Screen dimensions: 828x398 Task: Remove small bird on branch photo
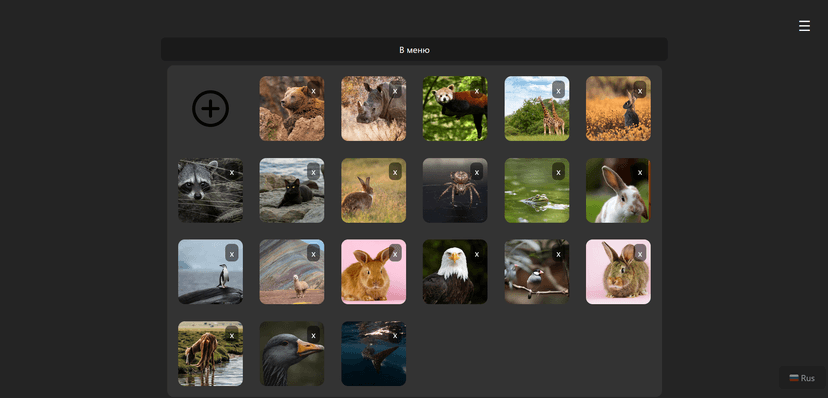click(558, 253)
